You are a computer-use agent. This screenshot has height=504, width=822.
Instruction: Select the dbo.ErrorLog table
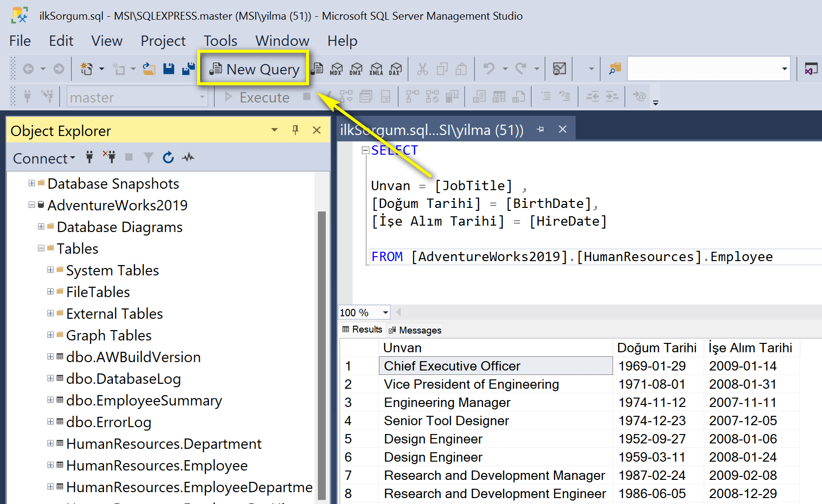pos(108,422)
